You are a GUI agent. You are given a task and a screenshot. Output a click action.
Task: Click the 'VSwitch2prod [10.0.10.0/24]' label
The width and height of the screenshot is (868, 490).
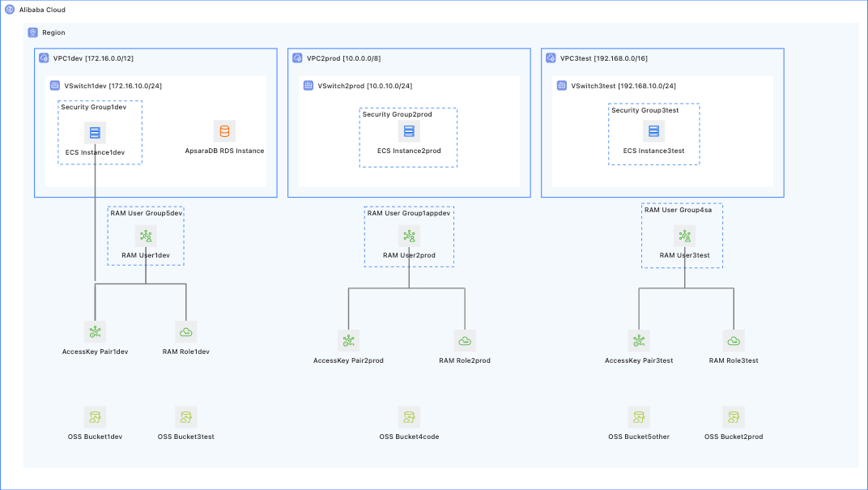pyautogui.click(x=365, y=86)
